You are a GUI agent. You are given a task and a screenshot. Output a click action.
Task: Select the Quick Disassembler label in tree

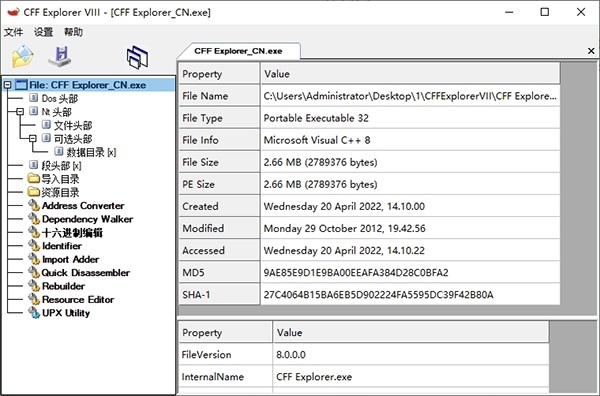(x=86, y=272)
